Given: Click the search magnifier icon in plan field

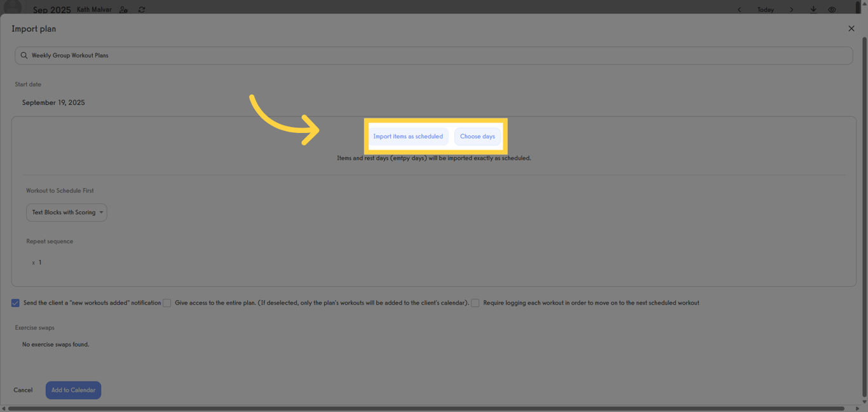Looking at the screenshot, I should point(24,55).
